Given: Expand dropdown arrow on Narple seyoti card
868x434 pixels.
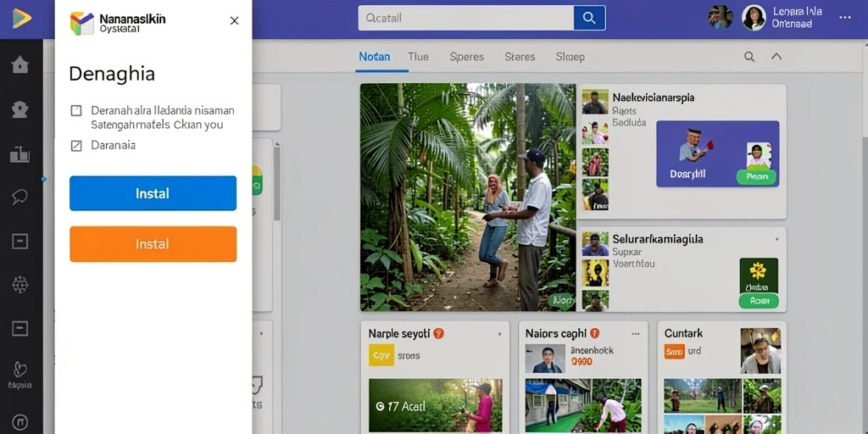Looking at the screenshot, I should tap(499, 334).
